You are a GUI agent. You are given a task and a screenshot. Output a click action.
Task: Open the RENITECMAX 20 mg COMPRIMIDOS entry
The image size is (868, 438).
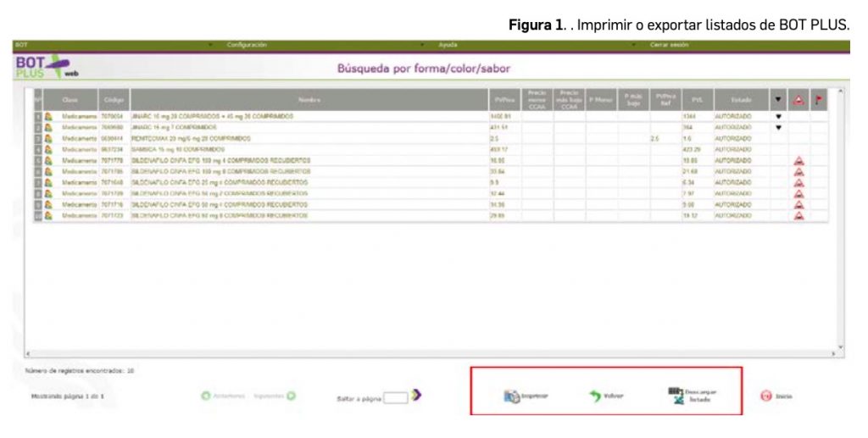(191, 137)
